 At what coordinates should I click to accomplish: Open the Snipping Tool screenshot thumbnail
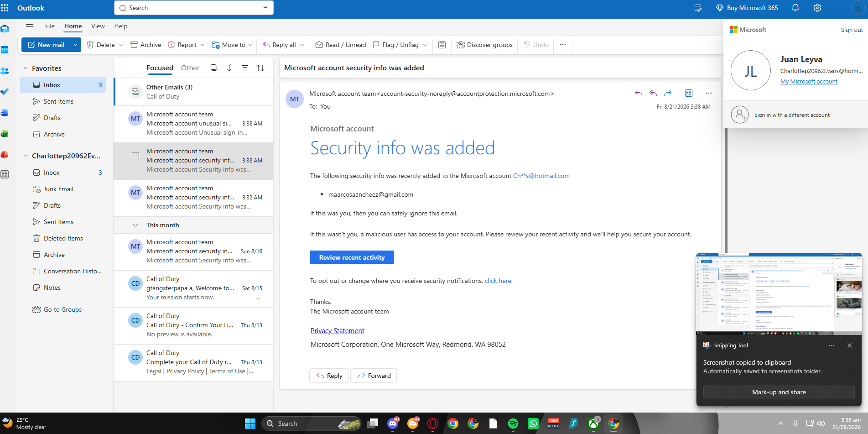click(x=779, y=294)
